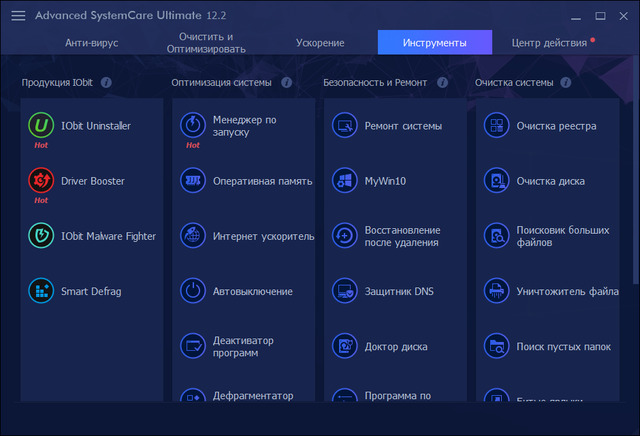
Task: Select Очистить и Оптимизировать tab
Action: [193, 43]
